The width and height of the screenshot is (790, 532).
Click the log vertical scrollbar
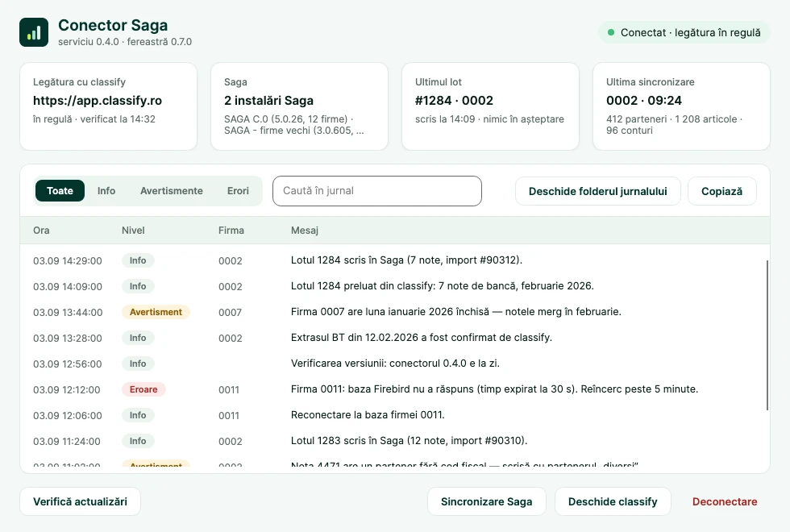(x=767, y=335)
